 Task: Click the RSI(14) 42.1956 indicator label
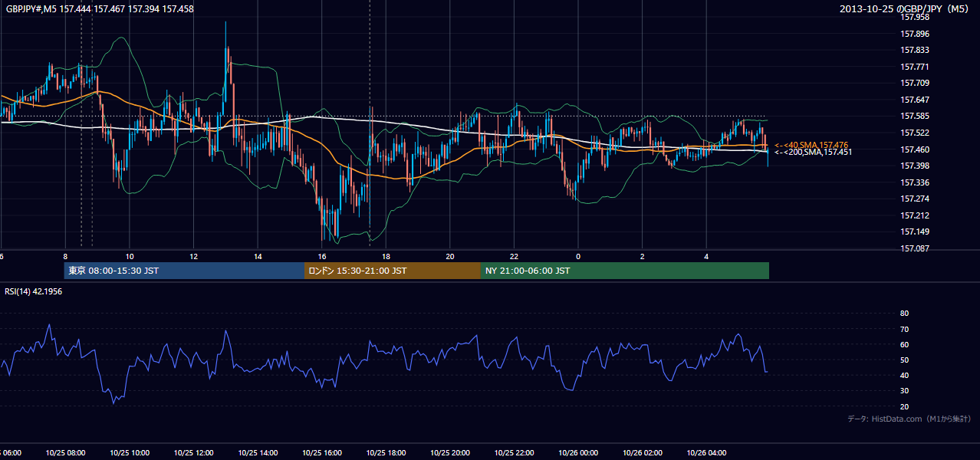pyautogui.click(x=34, y=291)
